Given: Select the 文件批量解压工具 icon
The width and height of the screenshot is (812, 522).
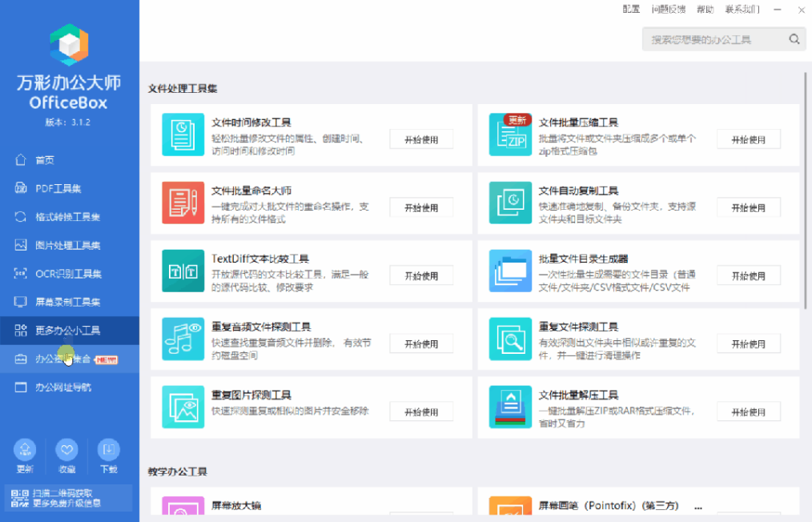Looking at the screenshot, I should point(510,407).
